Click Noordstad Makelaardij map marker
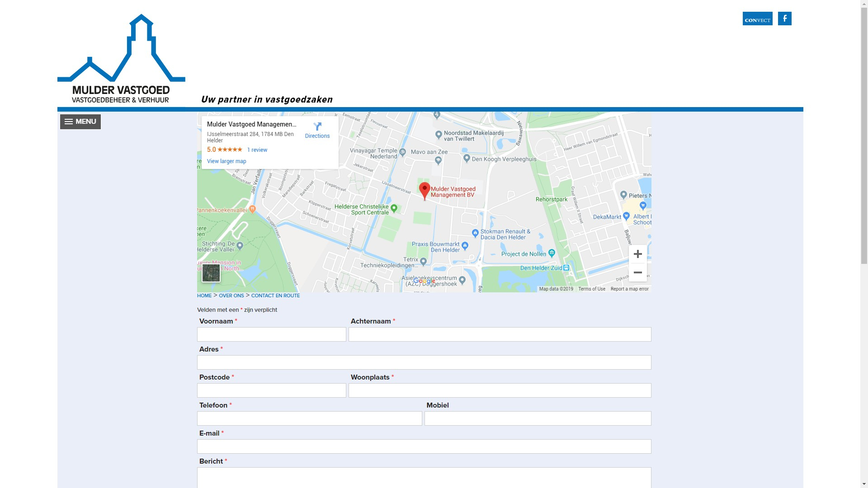Image resolution: width=868 pixels, height=488 pixels. point(439,135)
